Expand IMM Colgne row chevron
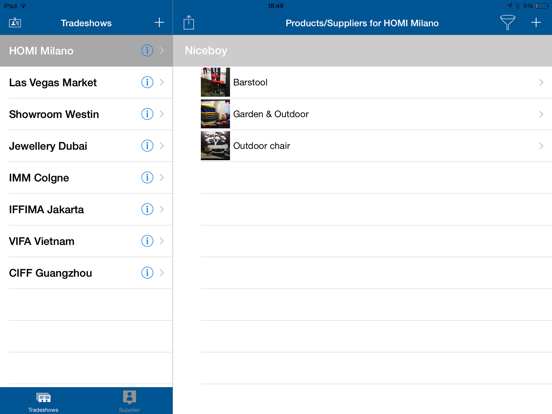 click(x=162, y=177)
